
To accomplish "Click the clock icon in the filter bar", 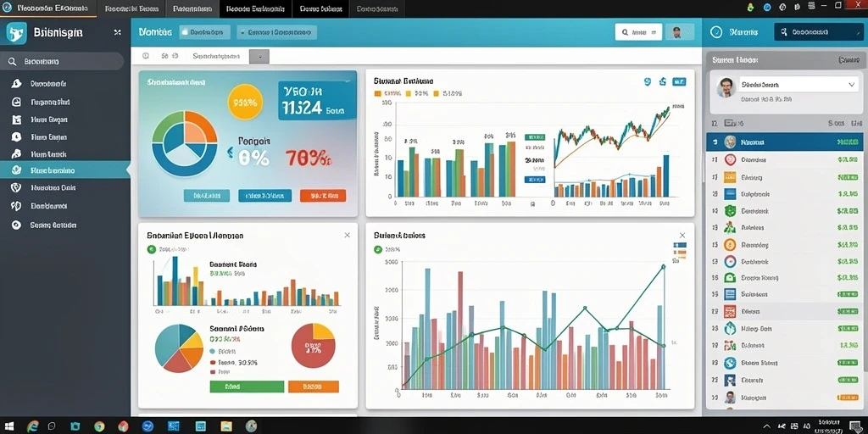I will tap(146, 56).
